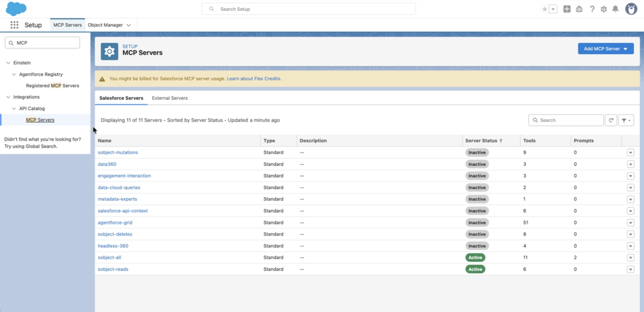Image resolution: width=644 pixels, height=312 pixels.
Task: Click the MCP Servers setup gear icon
Action: click(x=110, y=51)
